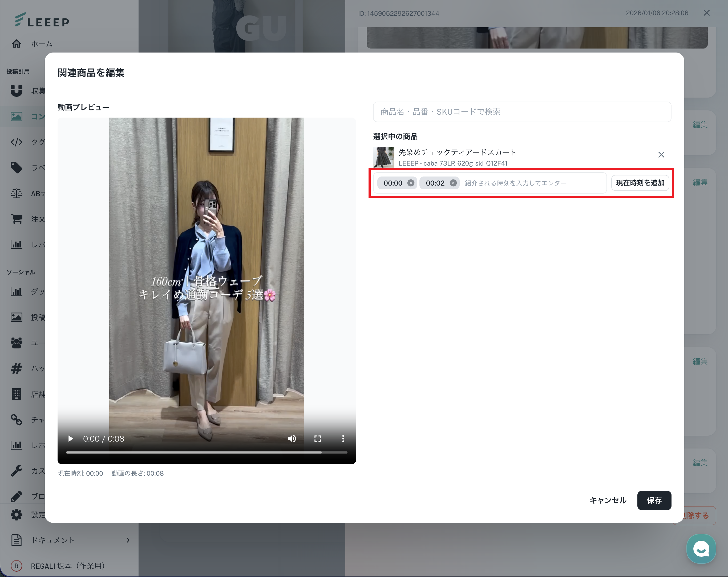Viewport: 728px width, 577px height.
Task: Close the background detail panel
Action: point(706,13)
